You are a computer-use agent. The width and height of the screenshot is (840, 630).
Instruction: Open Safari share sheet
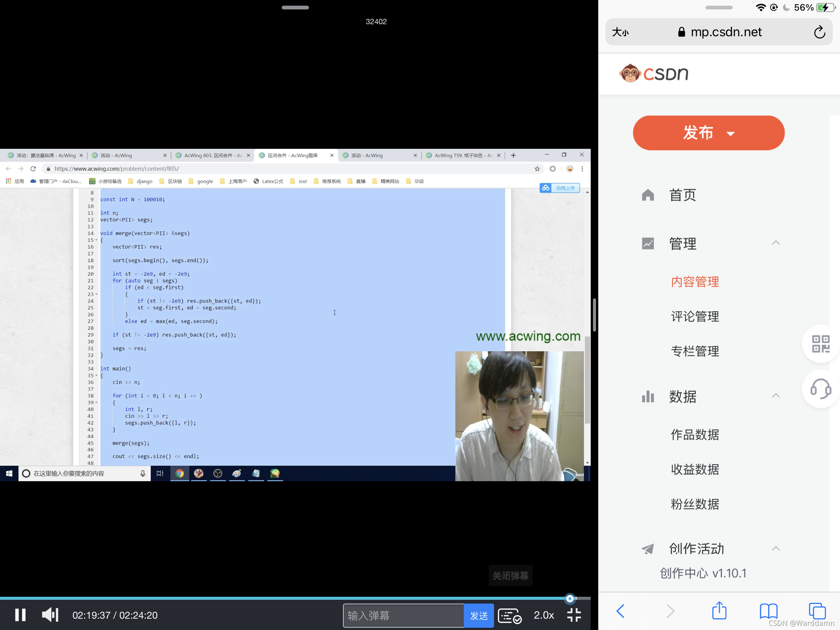coord(719,610)
